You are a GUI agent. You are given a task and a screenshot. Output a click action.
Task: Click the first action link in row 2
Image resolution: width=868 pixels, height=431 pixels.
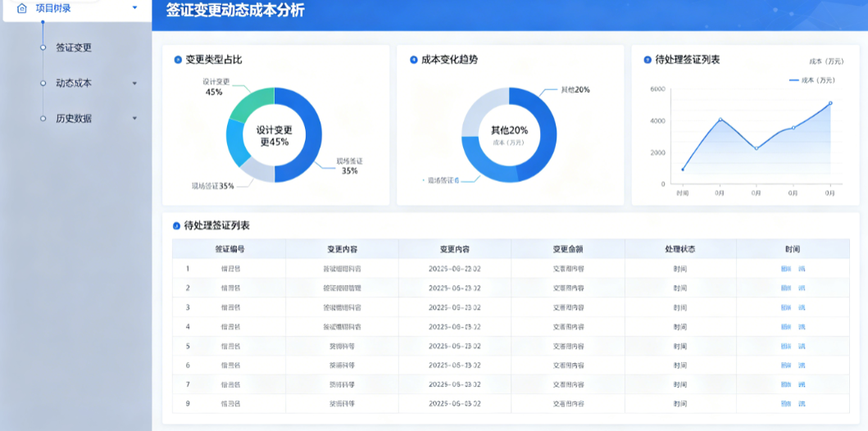[785, 288]
